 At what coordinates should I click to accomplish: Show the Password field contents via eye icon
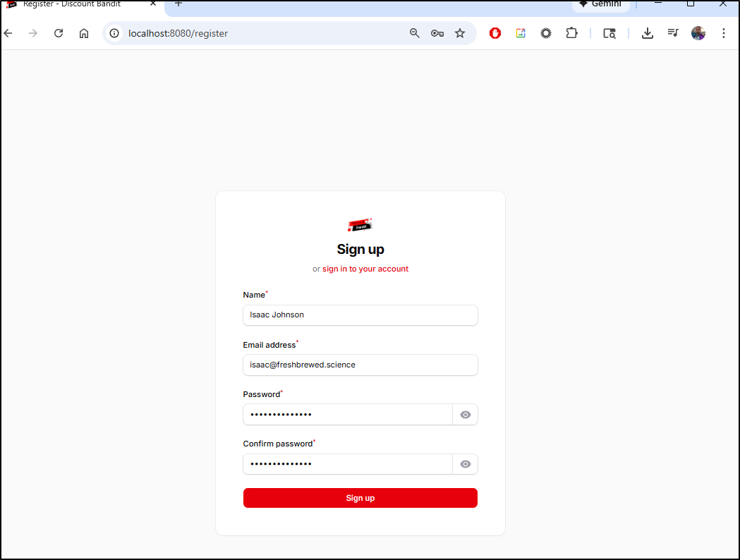coord(466,415)
